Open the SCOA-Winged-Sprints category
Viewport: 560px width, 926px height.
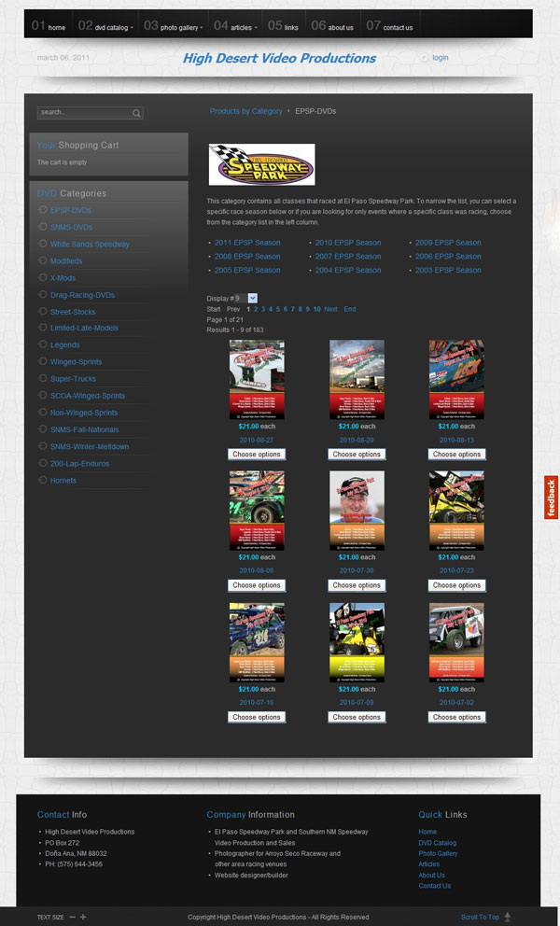coord(88,396)
